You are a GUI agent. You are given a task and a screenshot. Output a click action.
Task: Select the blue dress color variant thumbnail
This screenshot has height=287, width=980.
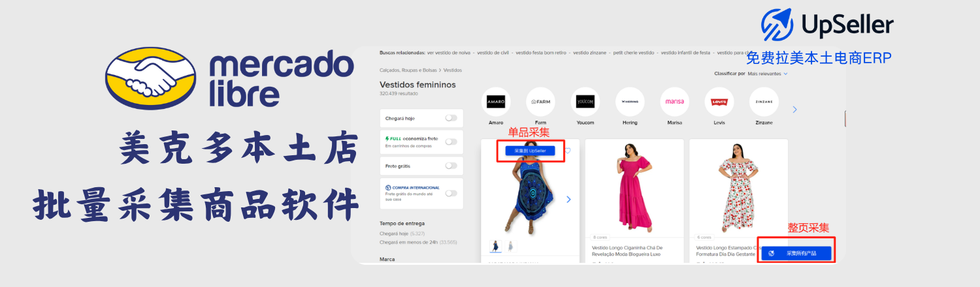495,246
